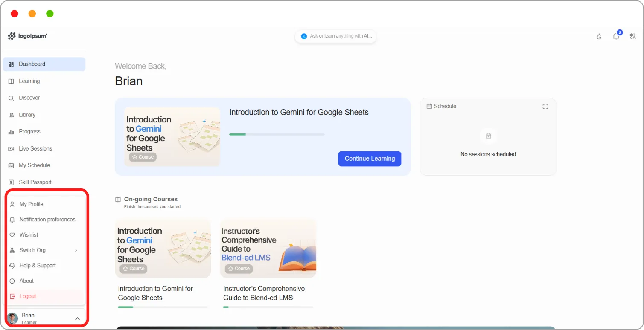Click Brian's avatar picture
This screenshot has width=644, height=330.
click(x=13, y=318)
